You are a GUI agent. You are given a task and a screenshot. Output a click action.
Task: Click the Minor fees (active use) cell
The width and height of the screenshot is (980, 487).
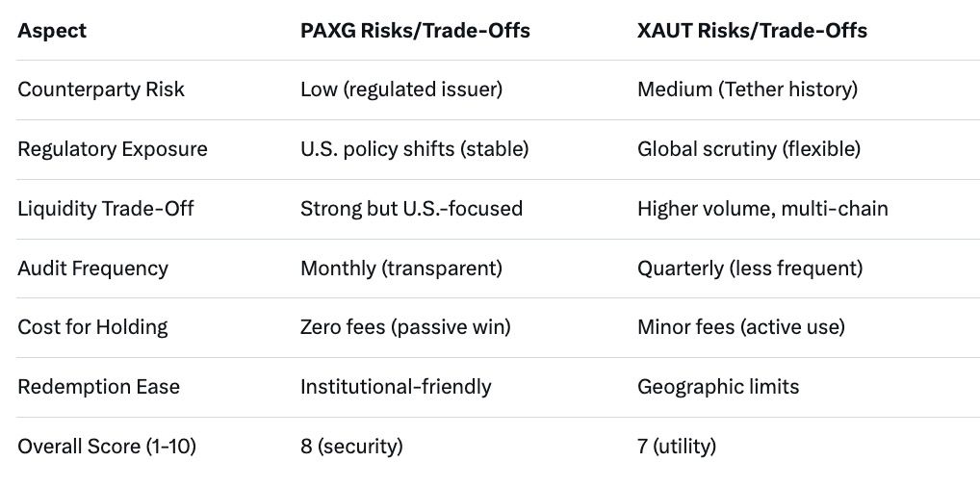tap(740, 327)
